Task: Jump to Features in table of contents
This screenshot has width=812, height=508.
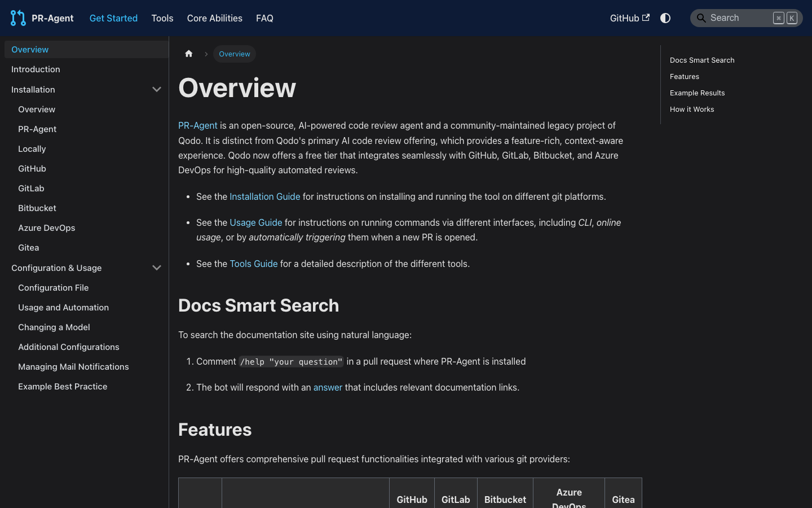Action: [685, 76]
